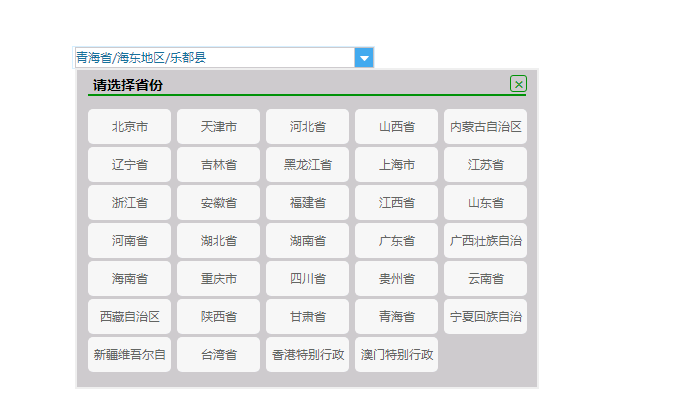Pick 重庆市
This screenshot has width=689, height=416.
(x=218, y=279)
